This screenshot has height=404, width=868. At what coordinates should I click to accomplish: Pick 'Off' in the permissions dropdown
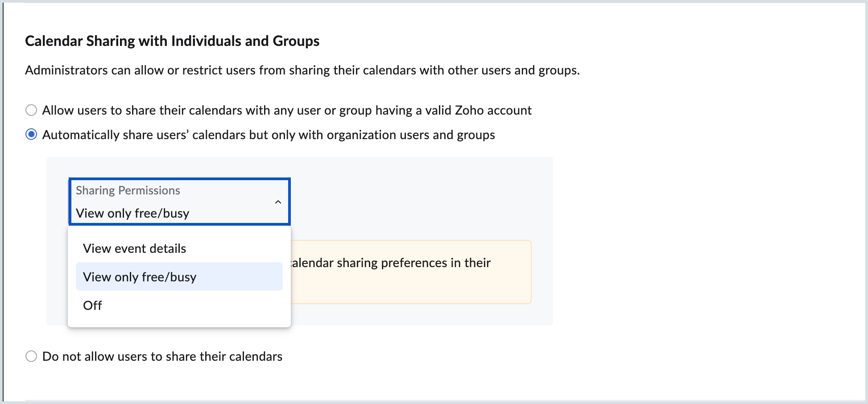pyautogui.click(x=92, y=305)
